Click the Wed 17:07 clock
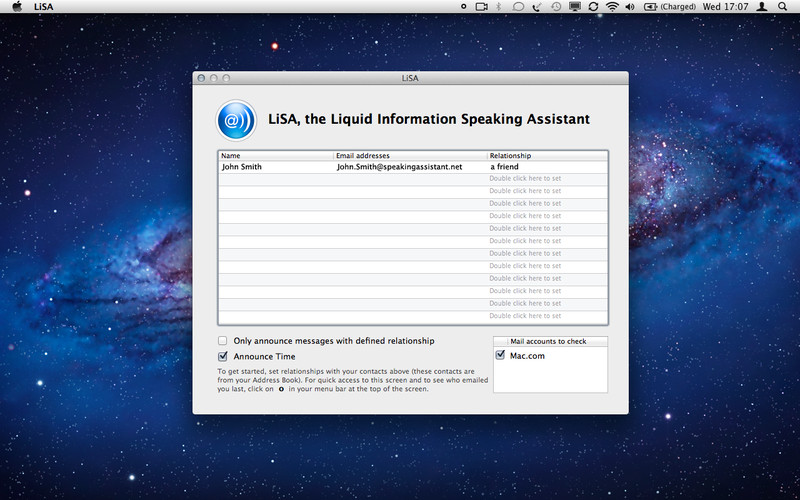 tap(725, 7)
